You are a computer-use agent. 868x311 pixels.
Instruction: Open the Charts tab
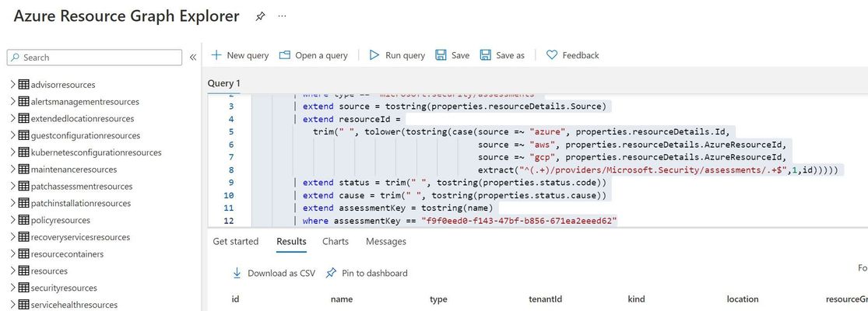coord(336,241)
